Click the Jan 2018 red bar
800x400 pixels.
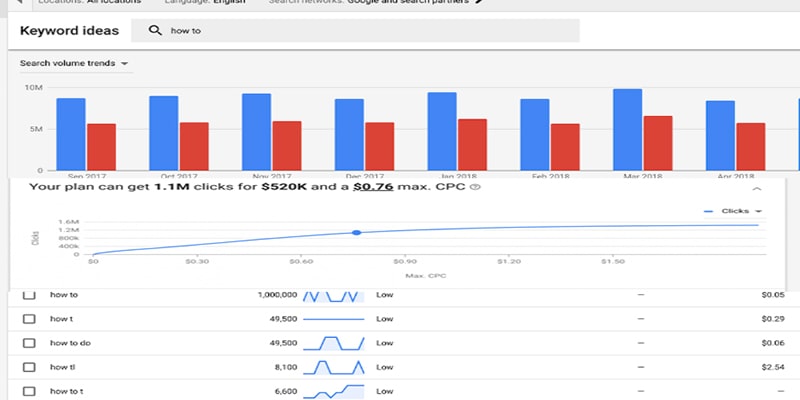pos(472,145)
